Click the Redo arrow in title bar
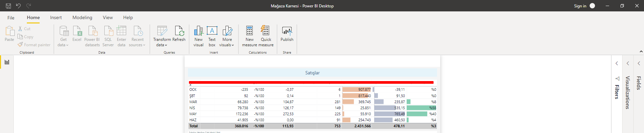The image size is (644, 133). (x=29, y=6)
